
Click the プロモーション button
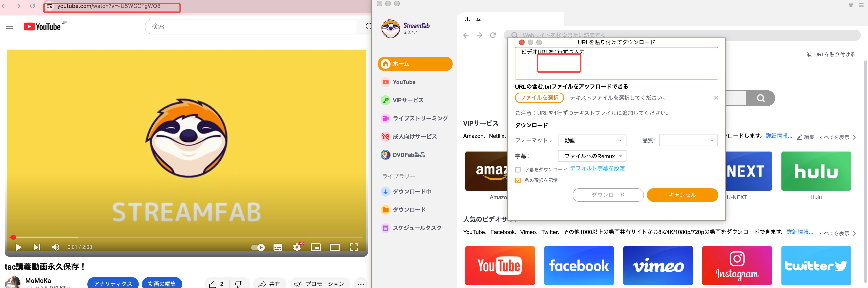coord(319,284)
